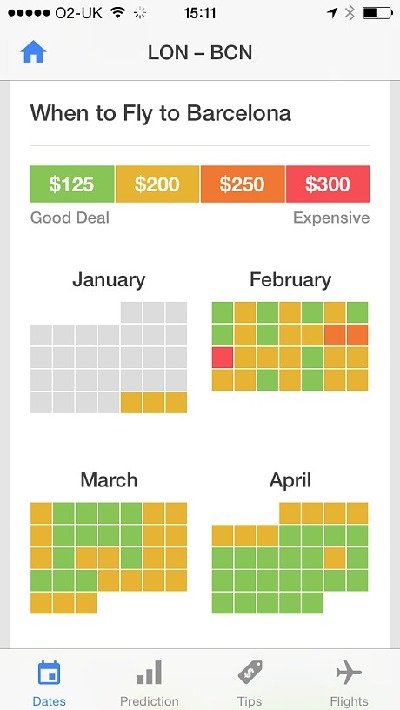Image resolution: width=400 pixels, height=710 pixels.
Task: Tap the battery indicator in status bar
Action: [377, 13]
